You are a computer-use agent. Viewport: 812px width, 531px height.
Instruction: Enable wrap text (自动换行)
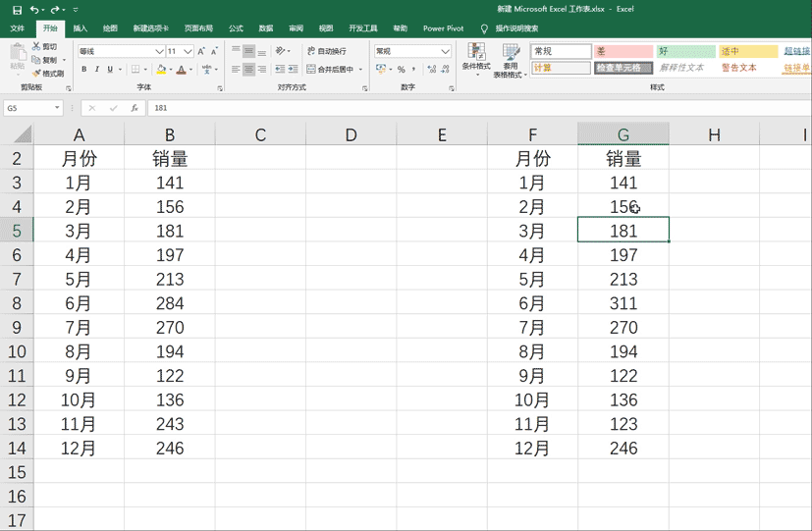(x=326, y=51)
